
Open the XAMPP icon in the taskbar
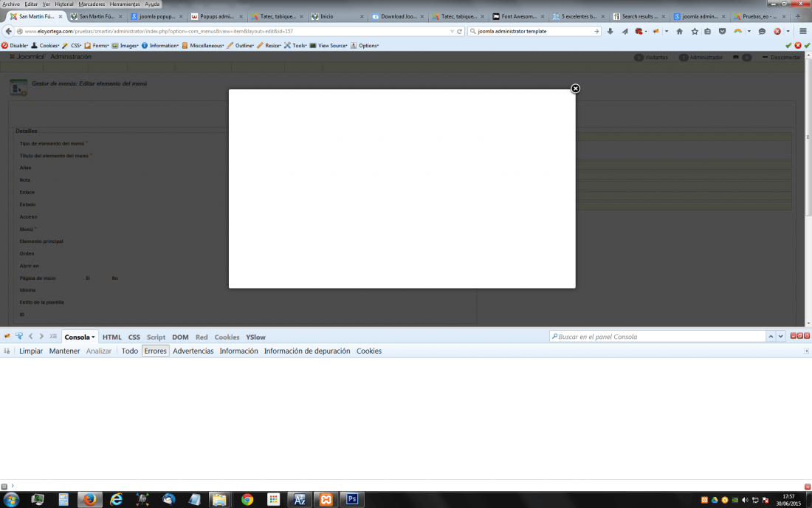point(326,499)
